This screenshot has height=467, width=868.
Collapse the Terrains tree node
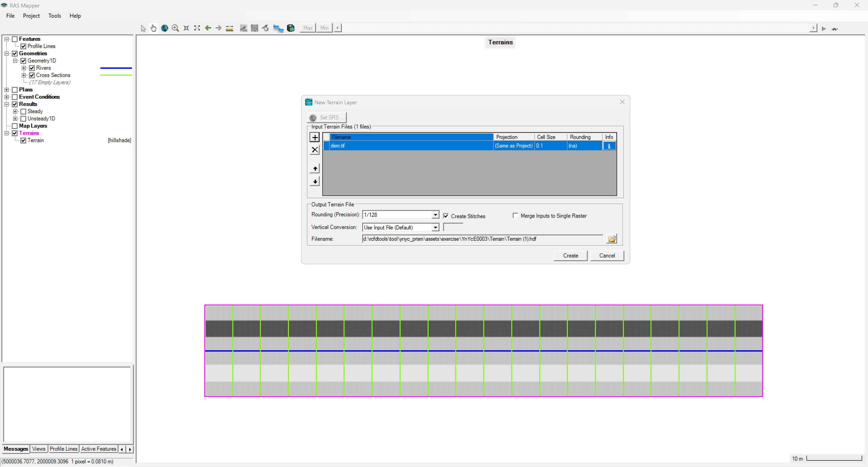click(6, 133)
